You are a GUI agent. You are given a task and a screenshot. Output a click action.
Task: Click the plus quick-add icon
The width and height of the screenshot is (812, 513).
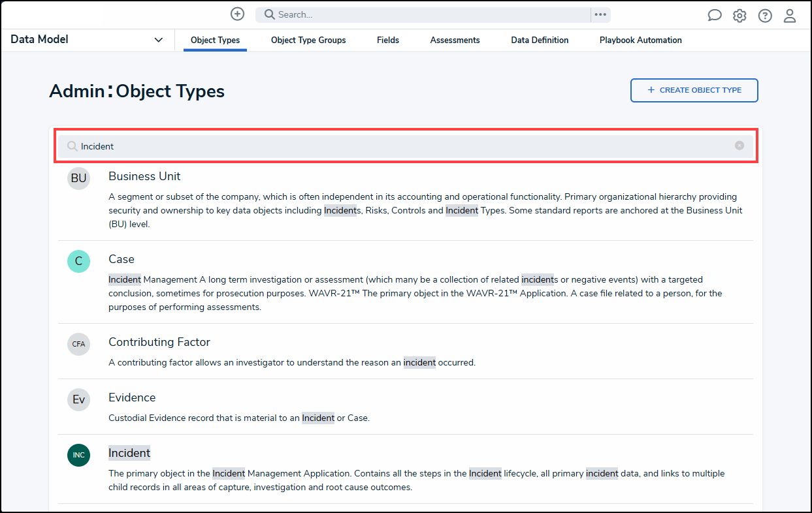238,14
